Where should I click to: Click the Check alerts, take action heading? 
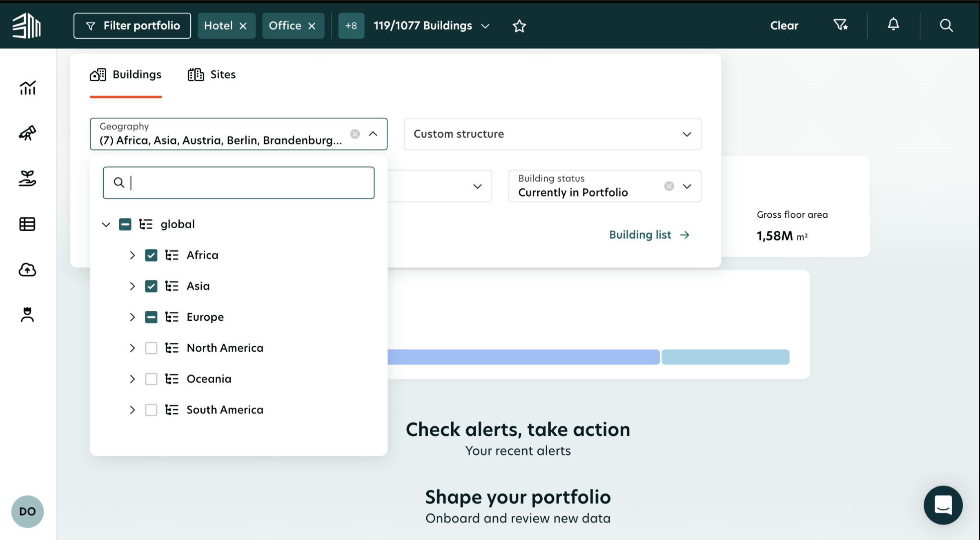[x=518, y=430]
